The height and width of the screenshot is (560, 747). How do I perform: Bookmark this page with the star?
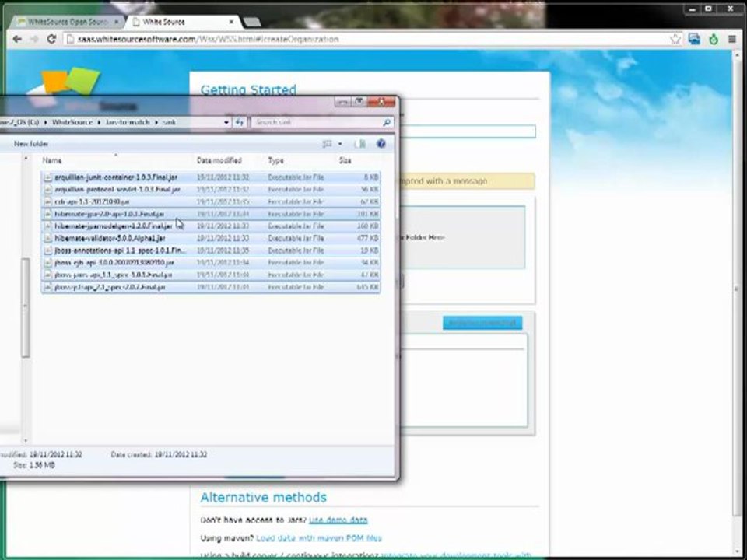click(x=675, y=39)
